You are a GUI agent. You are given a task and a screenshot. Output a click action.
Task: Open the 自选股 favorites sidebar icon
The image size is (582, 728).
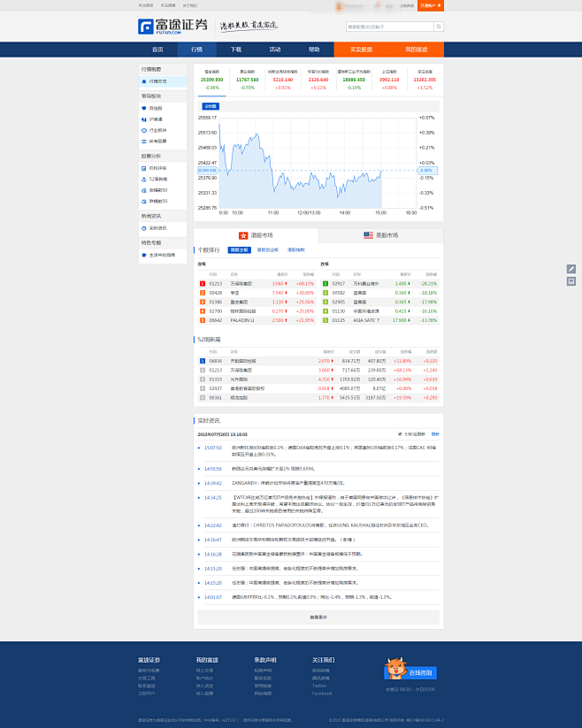144,108
